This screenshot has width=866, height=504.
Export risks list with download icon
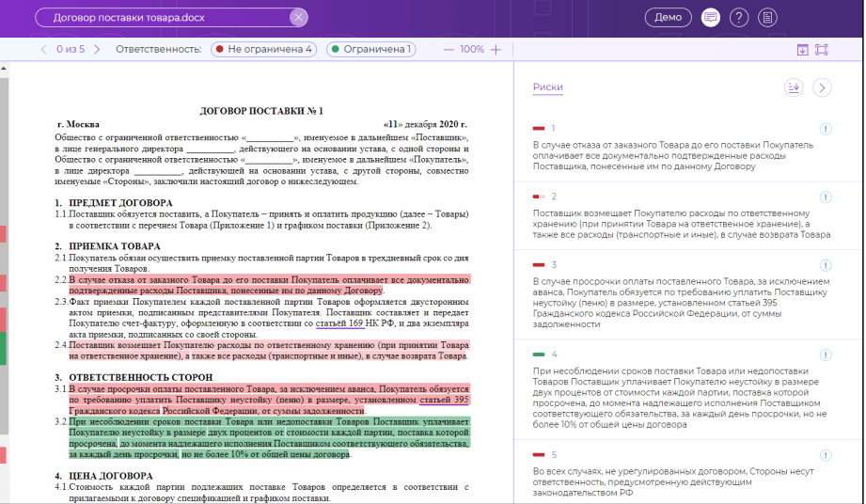pos(794,87)
